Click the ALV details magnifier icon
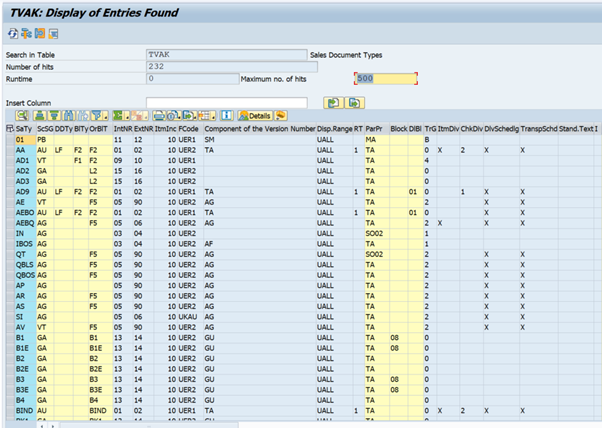This screenshot has width=602, height=428. click(x=22, y=116)
